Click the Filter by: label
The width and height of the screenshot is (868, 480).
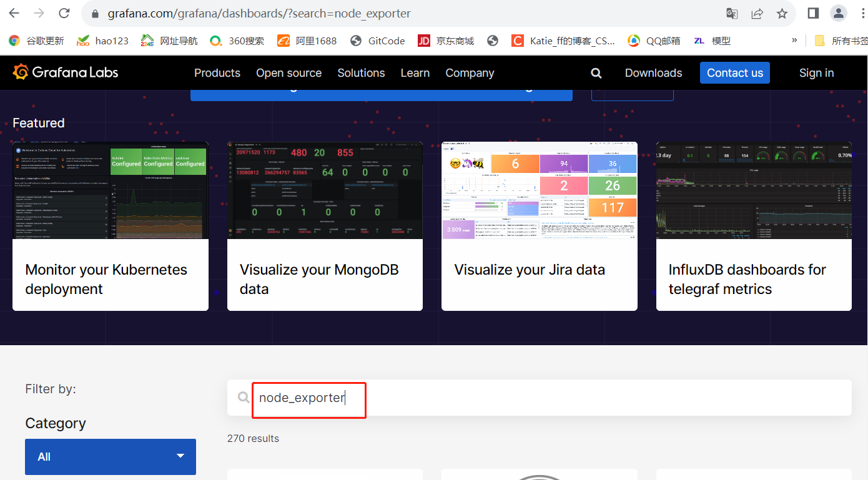[51, 389]
